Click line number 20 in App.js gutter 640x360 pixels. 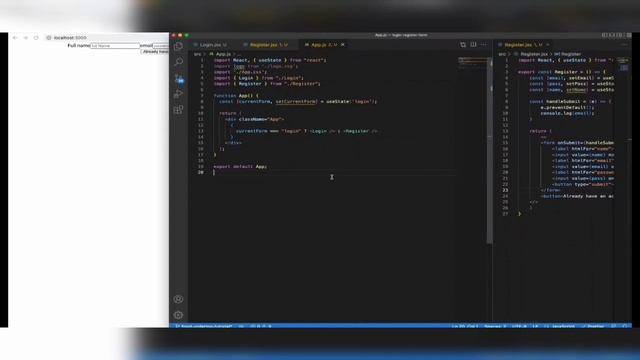[201, 172]
